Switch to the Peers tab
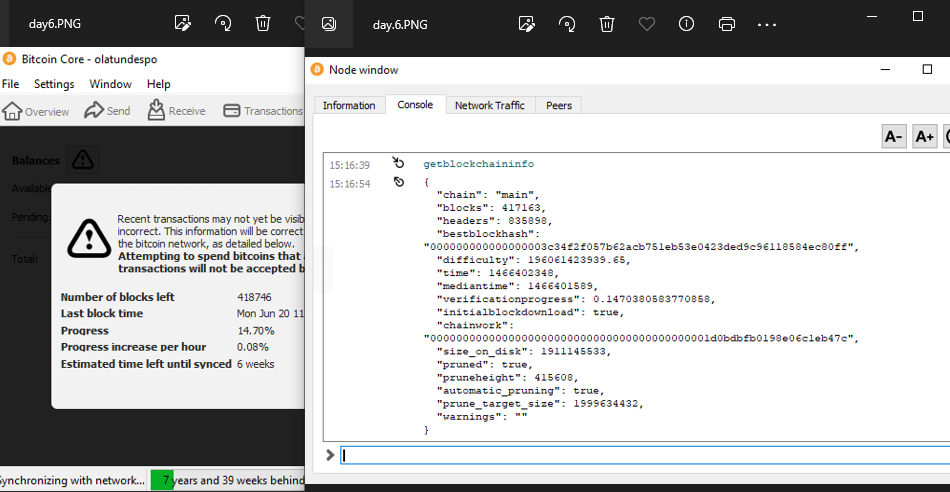Viewport: 950px width, 492px height. [559, 105]
